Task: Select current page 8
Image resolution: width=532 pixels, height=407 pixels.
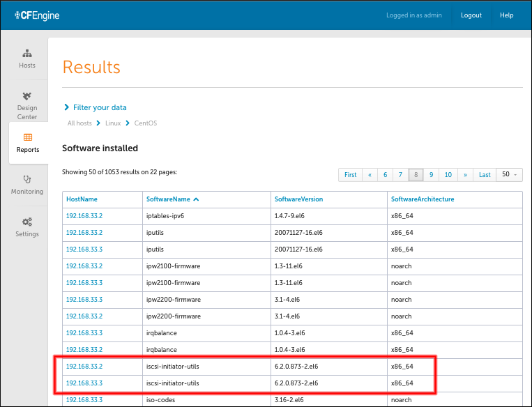Action: click(416, 175)
